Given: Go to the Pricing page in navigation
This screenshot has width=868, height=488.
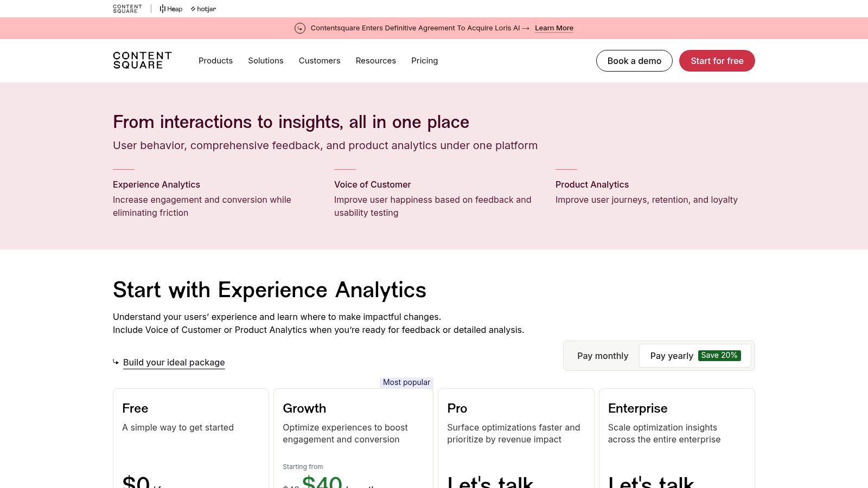Looking at the screenshot, I should pyautogui.click(x=424, y=61).
